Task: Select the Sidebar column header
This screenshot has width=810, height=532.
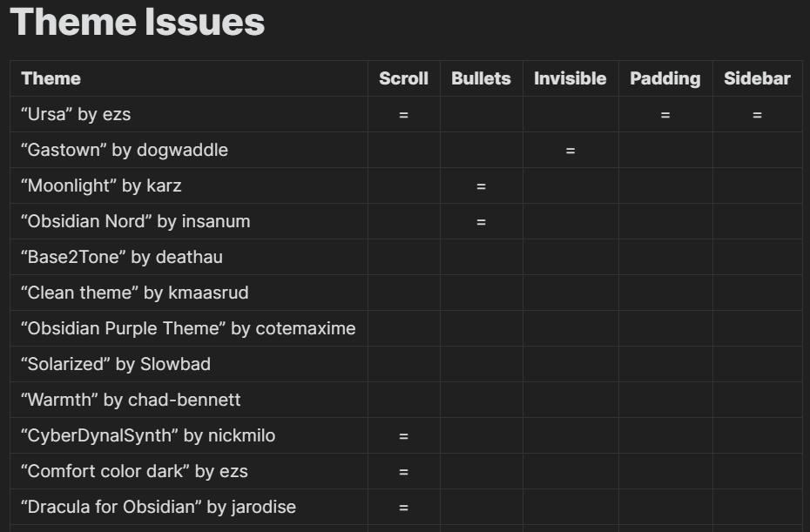Action: pyautogui.click(x=758, y=78)
